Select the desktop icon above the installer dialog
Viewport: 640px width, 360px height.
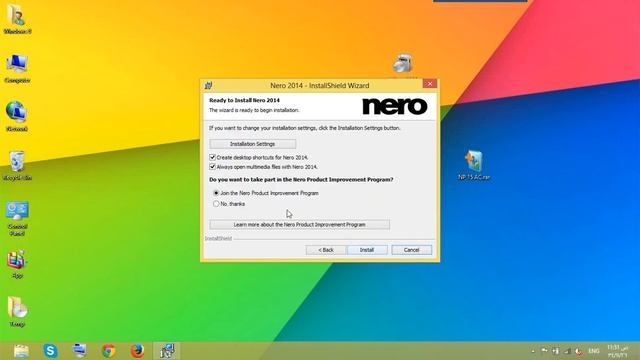coord(403,65)
